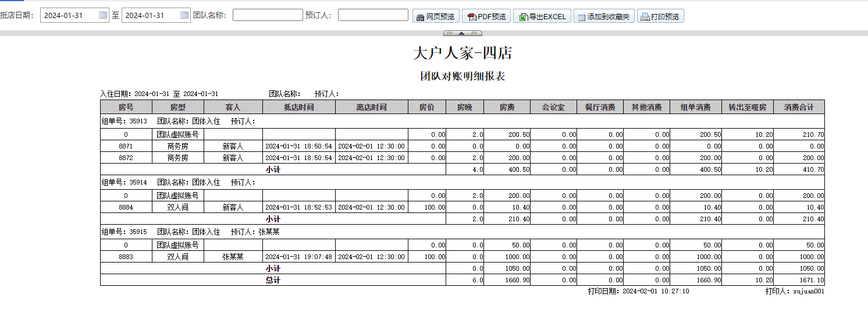Select room number 8884 cell
Screen dimensions: 868x312
point(126,207)
